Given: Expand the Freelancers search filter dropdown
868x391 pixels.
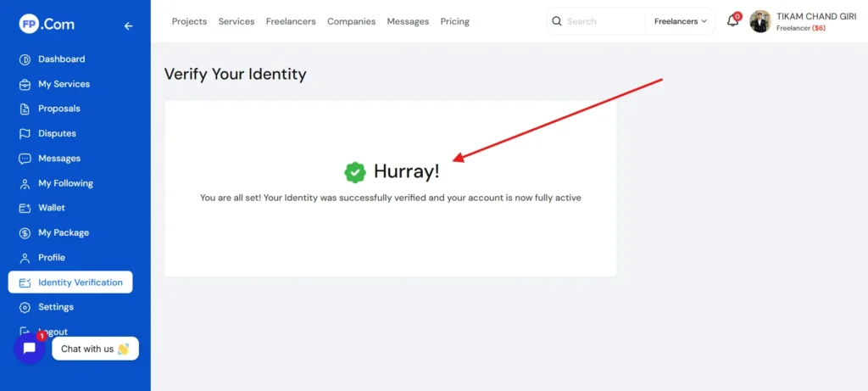Looking at the screenshot, I should [680, 21].
